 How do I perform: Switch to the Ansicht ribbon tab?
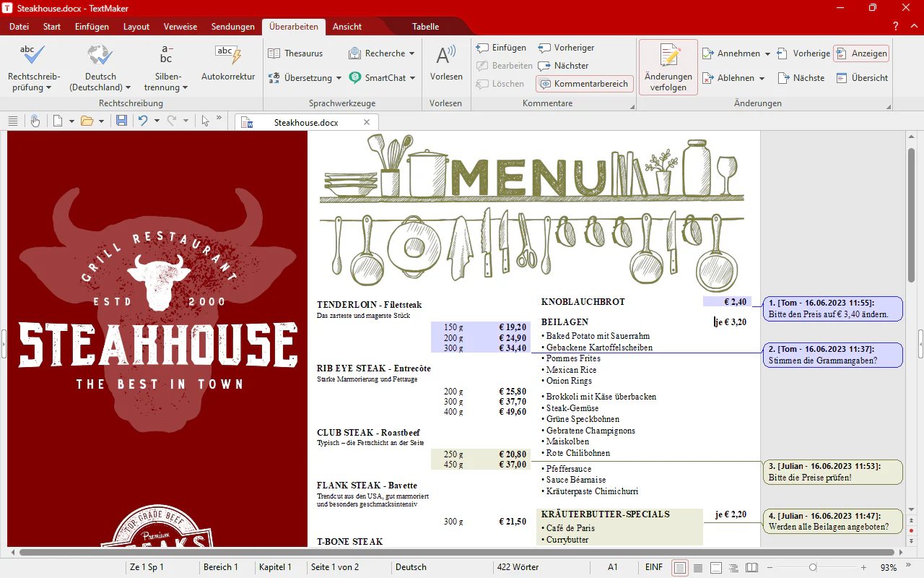point(347,27)
